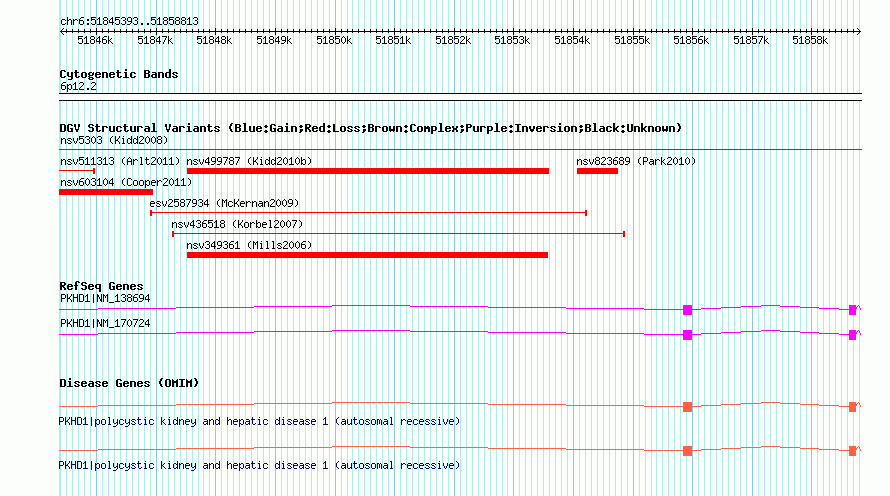Click the 51853k ruler tick label
Screen dimensions: 890x496
[512, 41]
